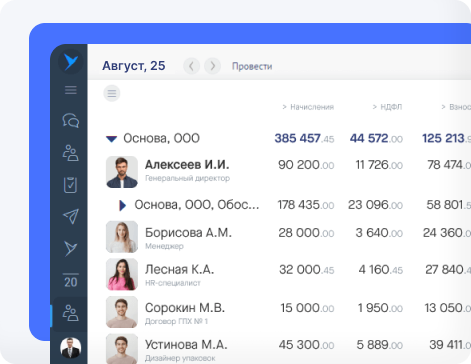This screenshot has height=364, width=471.
Task: Open the sidebar hamburger menu
Action: pos(71,90)
